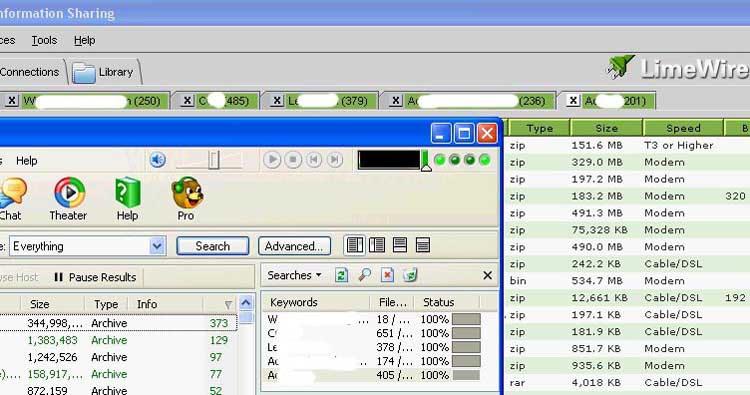This screenshot has height=395, width=750.
Task: Delete search with the red X page icon
Action: point(387,275)
